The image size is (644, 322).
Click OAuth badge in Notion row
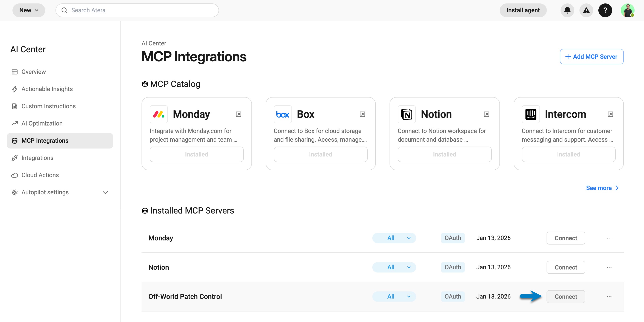[453, 267]
